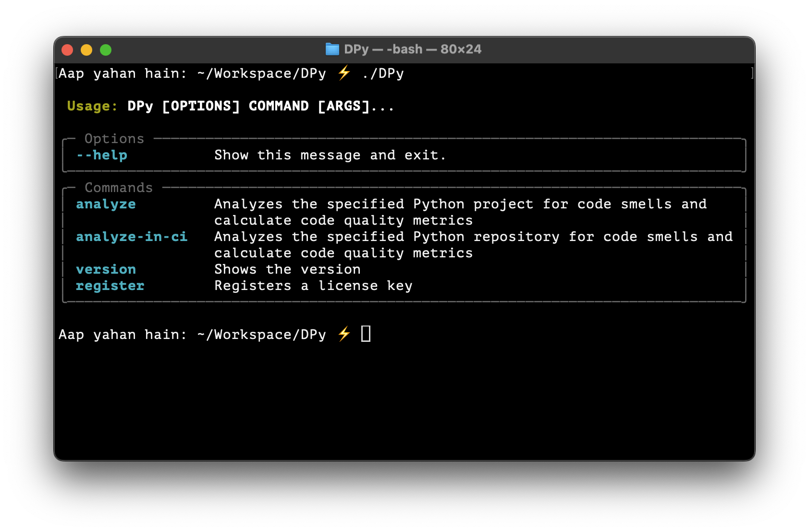Click the 'Options' panel header

(114, 139)
